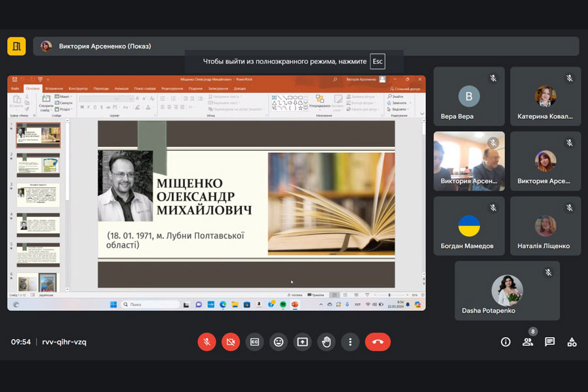Open the emoji reactions button
Screen dimensions: 588x392
(x=278, y=342)
